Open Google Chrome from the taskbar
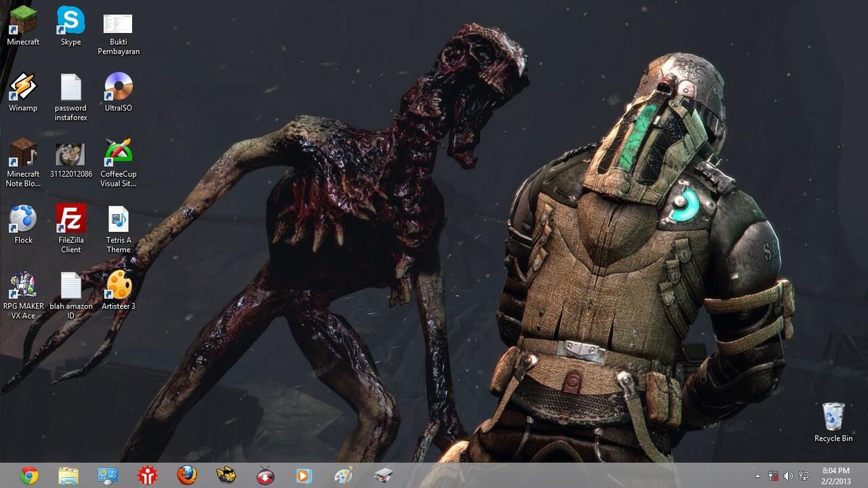868x488 pixels. click(x=29, y=476)
